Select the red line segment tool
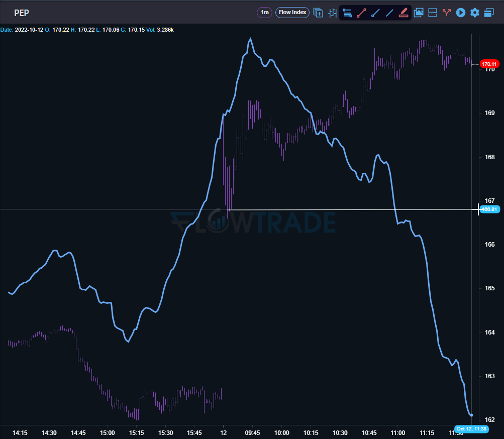This screenshot has width=504, height=439. 361,13
